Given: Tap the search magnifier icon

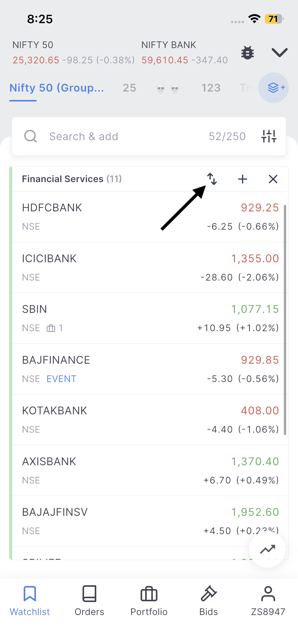Looking at the screenshot, I should coord(31,136).
